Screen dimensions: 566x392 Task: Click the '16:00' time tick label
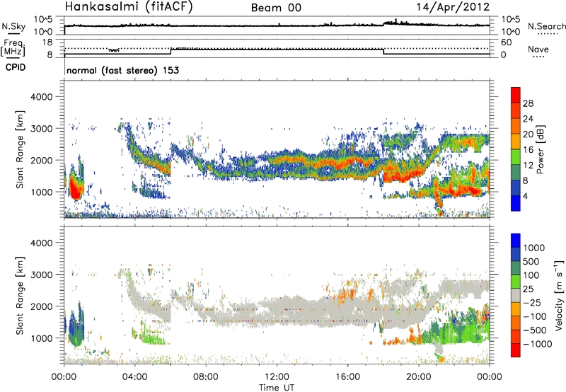pos(347,377)
